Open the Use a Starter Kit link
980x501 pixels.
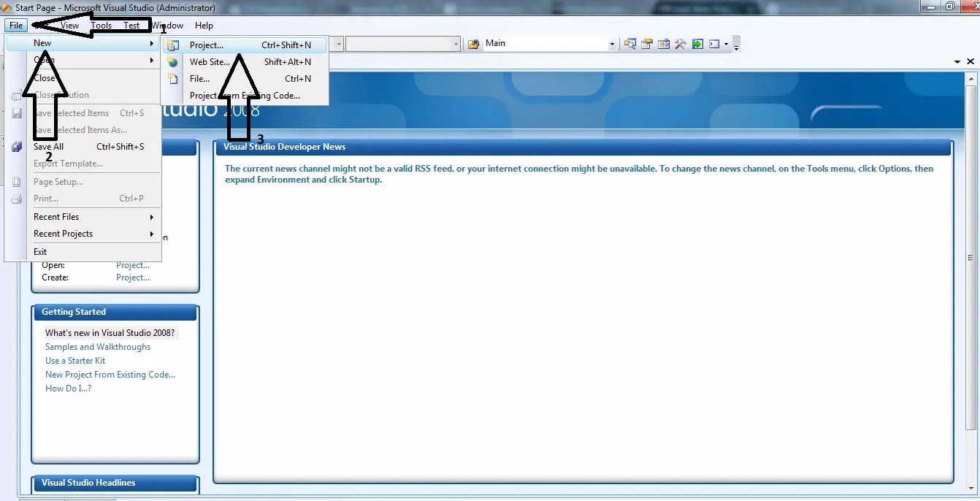(x=75, y=361)
